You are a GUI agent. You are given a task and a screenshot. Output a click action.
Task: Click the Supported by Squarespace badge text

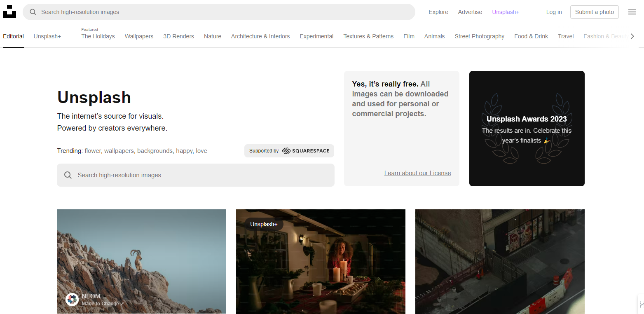coord(289,151)
